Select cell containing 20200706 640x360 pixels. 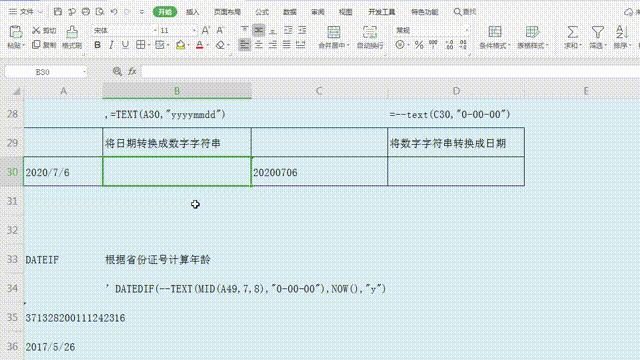(x=319, y=172)
